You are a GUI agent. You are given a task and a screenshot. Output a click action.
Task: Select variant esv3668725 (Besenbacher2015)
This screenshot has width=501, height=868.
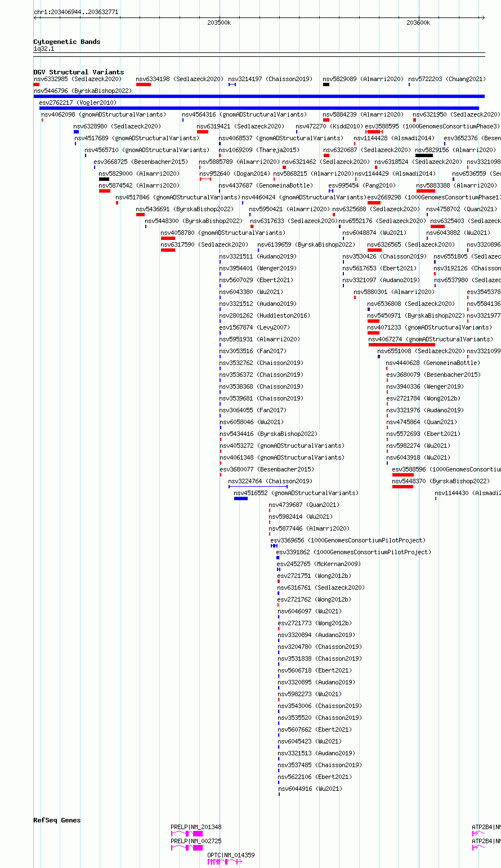(141, 162)
